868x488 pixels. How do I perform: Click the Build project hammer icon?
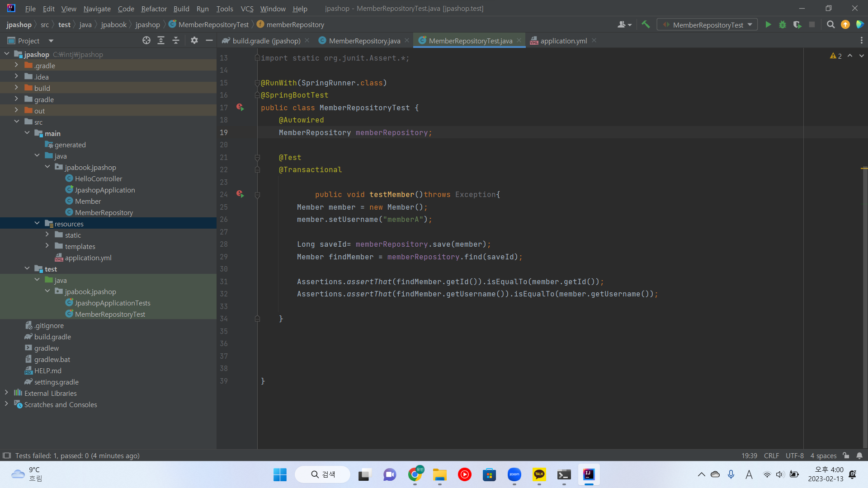tap(646, 25)
